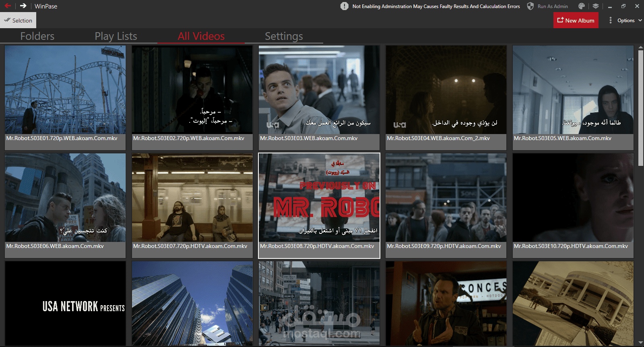The width and height of the screenshot is (644, 347).
Task: Click filename Mr.Robot.S03E06.WEB.akoam.Com.mkv
Action: (55, 246)
